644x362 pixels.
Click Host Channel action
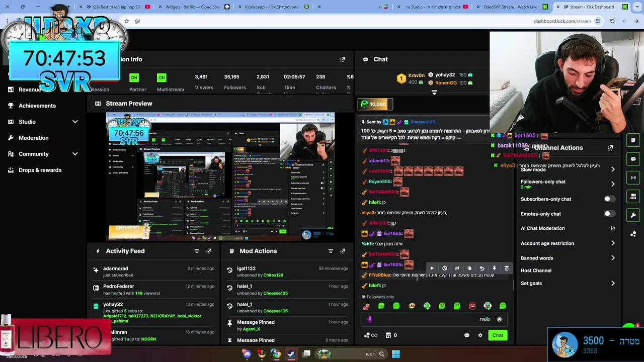pyautogui.click(x=536, y=270)
